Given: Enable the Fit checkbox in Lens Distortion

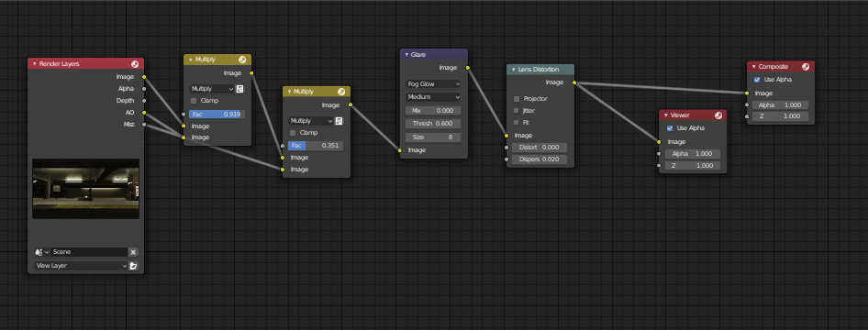Looking at the screenshot, I should coord(517,123).
